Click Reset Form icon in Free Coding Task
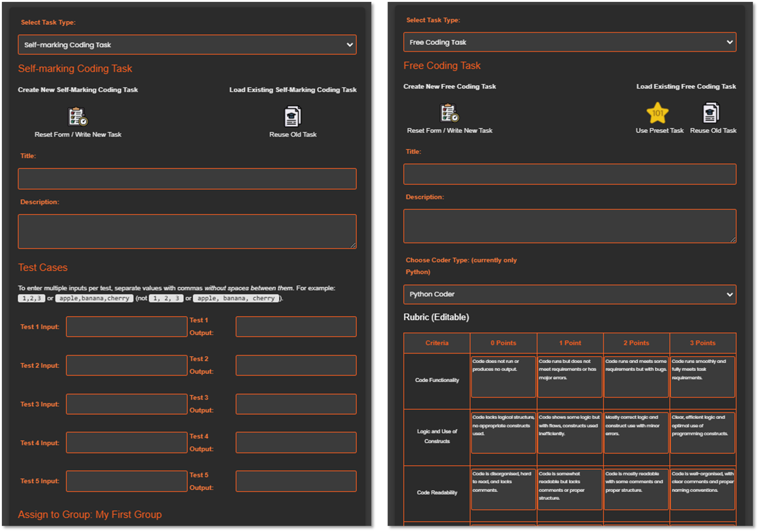This screenshot has width=759, height=532. [x=449, y=113]
